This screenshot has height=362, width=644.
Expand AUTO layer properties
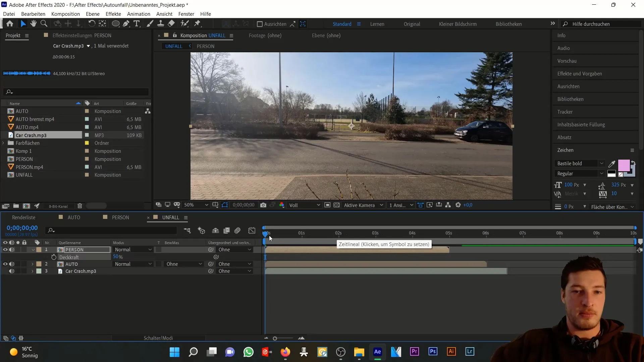pos(32,264)
